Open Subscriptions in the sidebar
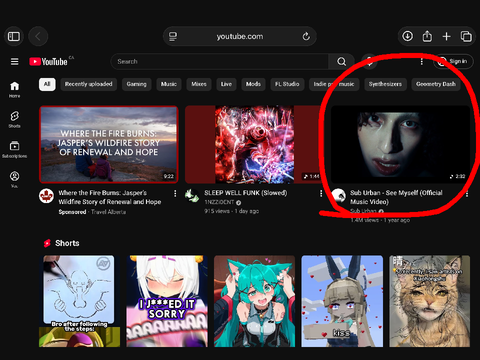The width and height of the screenshot is (480, 360). coord(14,149)
